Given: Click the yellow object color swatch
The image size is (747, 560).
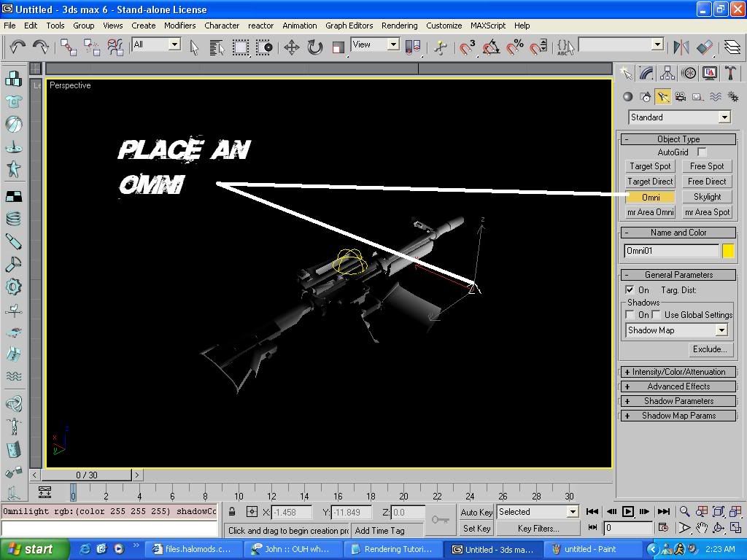Looking at the screenshot, I should pos(728,251).
